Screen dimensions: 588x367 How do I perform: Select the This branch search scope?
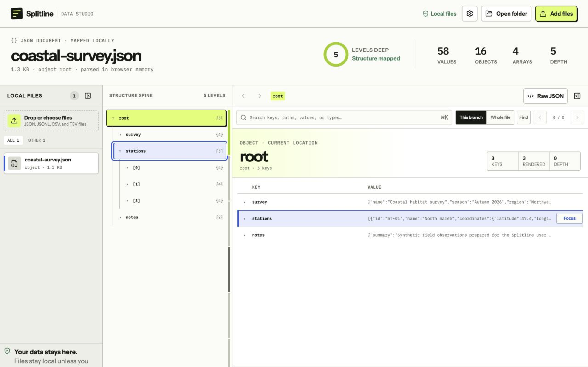(471, 117)
